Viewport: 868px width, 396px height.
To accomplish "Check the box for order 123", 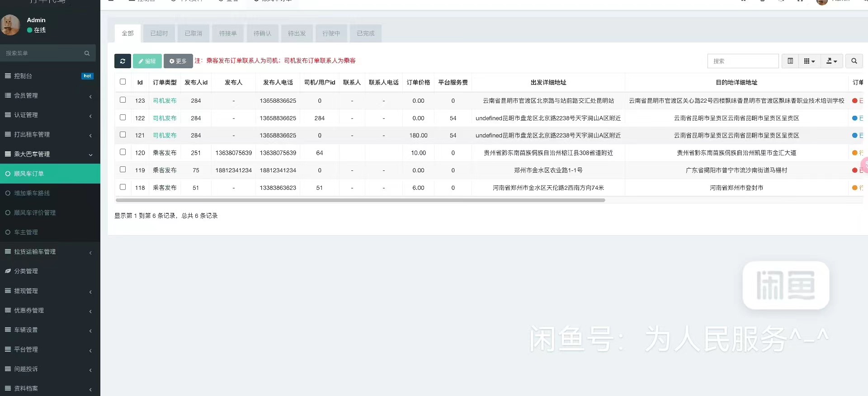I will tap(123, 100).
